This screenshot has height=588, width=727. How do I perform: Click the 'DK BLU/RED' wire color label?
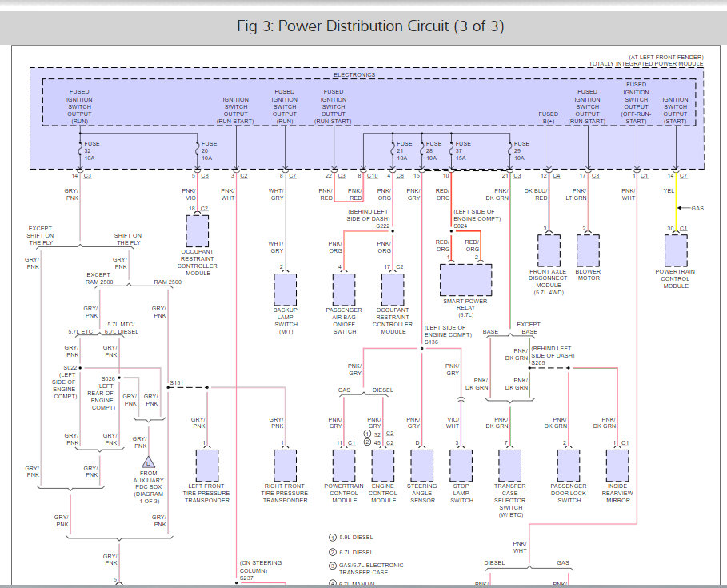536,194
